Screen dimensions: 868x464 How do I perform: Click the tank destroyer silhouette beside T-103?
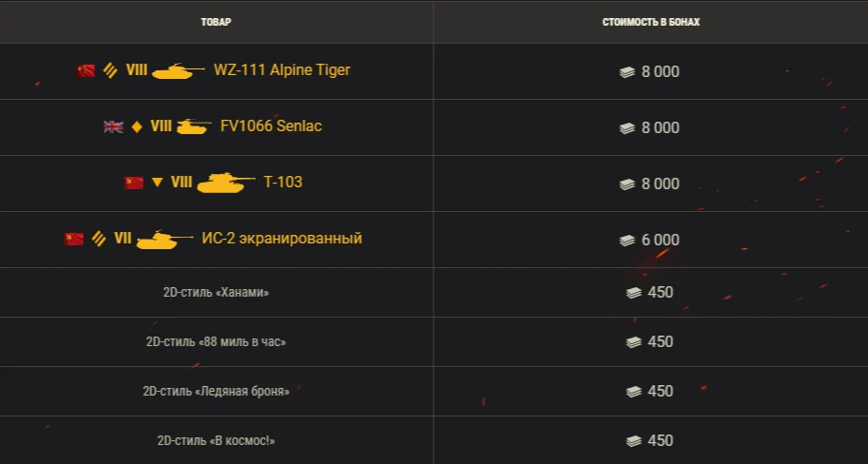point(226,183)
